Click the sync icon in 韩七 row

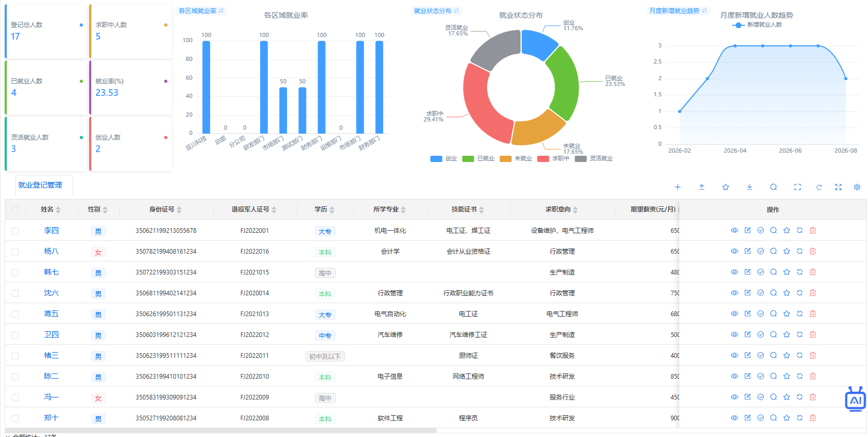pos(800,272)
